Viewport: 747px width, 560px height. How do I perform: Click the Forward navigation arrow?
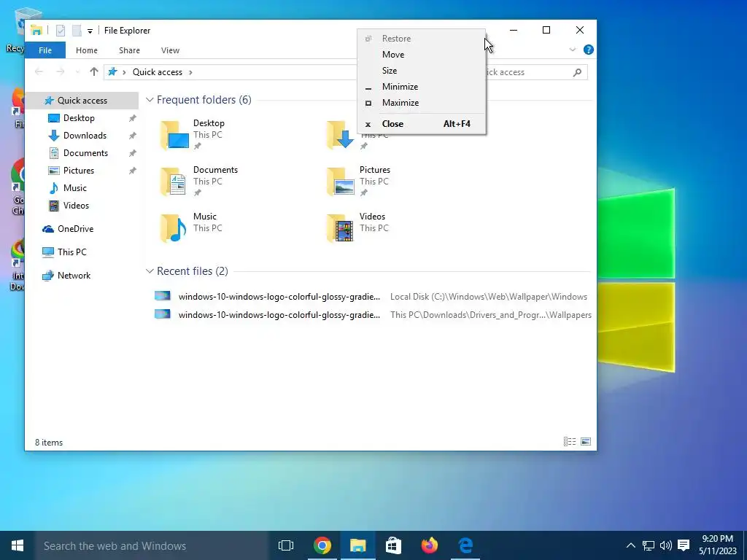(60, 72)
